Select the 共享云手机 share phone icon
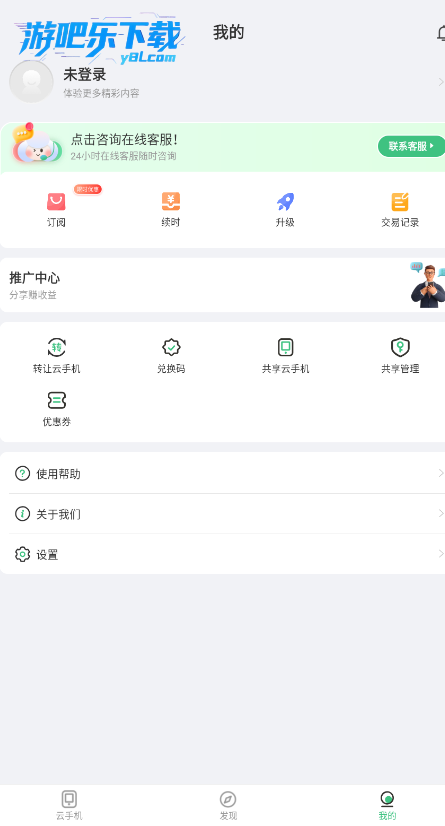 click(285, 347)
